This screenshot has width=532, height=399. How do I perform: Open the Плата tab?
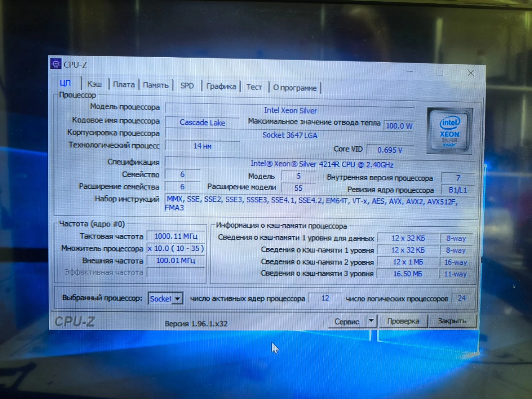point(124,85)
